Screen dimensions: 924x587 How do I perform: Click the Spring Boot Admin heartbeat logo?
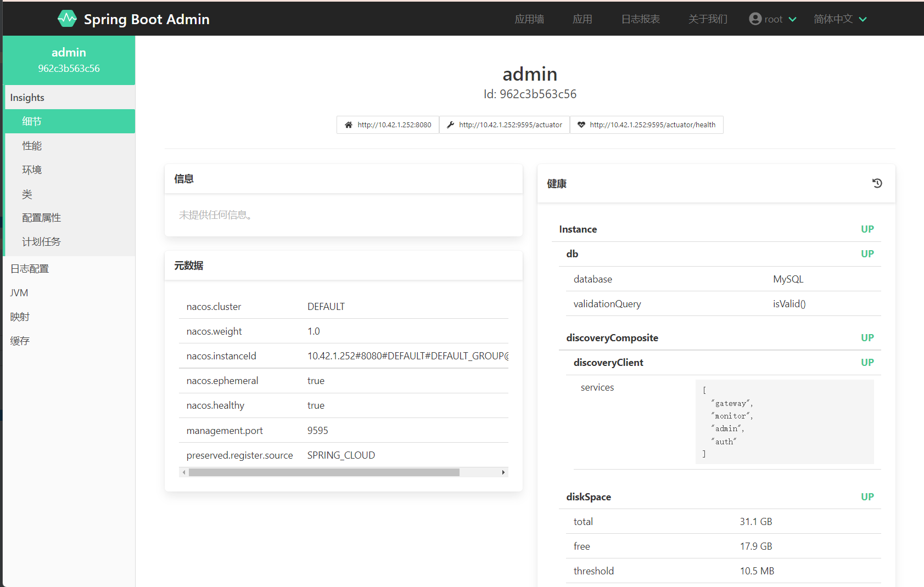tap(67, 19)
